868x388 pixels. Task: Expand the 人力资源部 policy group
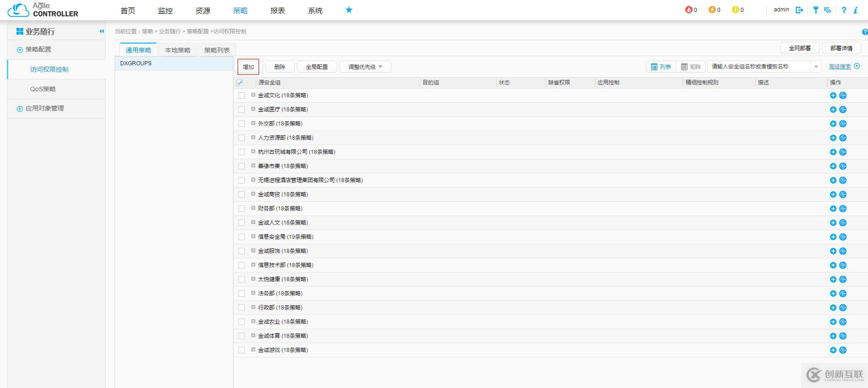click(x=253, y=137)
